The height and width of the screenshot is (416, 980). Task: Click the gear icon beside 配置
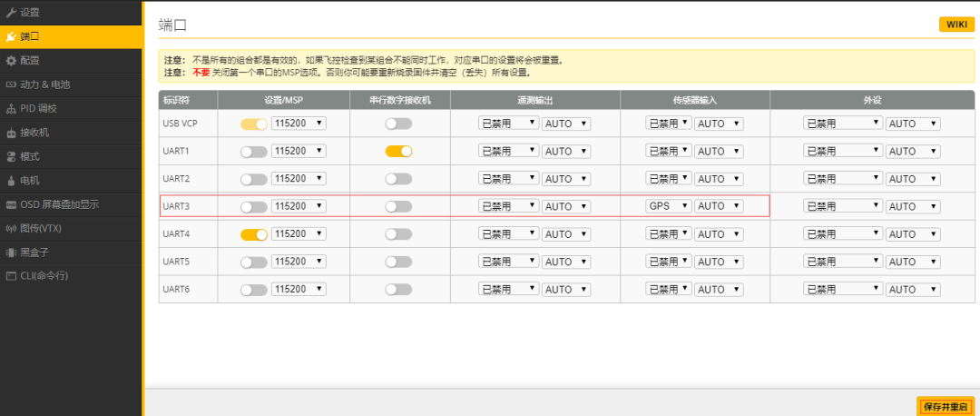point(11,60)
